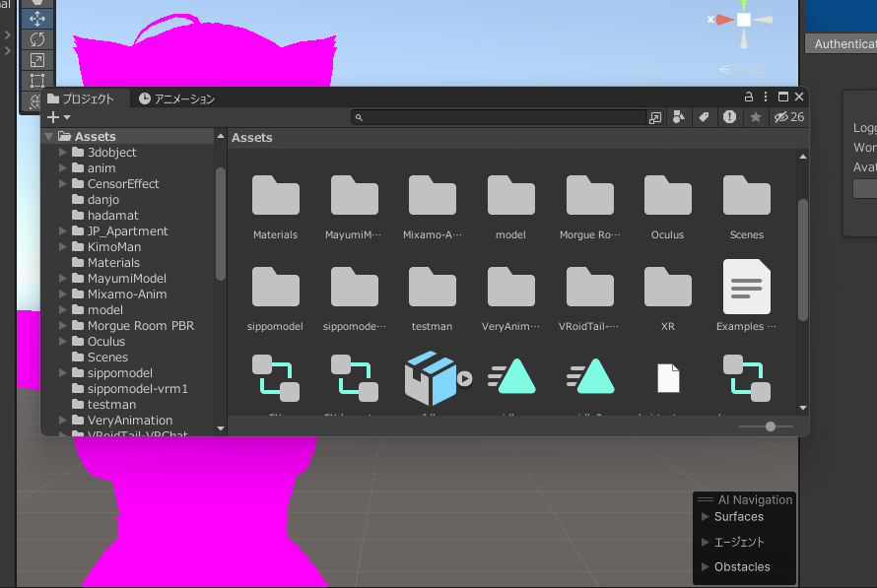Expand the Surfaces section in AI Navigation
Image resolution: width=877 pixels, height=588 pixels.
click(705, 516)
